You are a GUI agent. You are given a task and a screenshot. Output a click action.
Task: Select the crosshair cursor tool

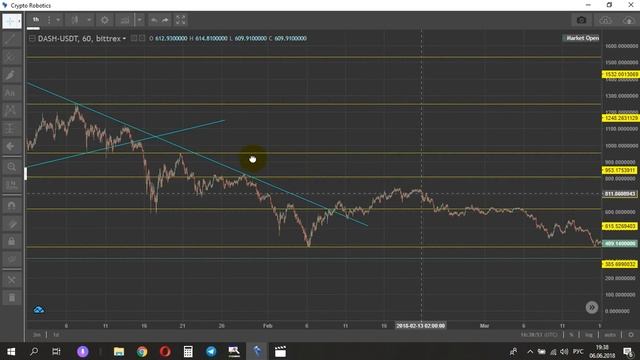tap(11, 21)
